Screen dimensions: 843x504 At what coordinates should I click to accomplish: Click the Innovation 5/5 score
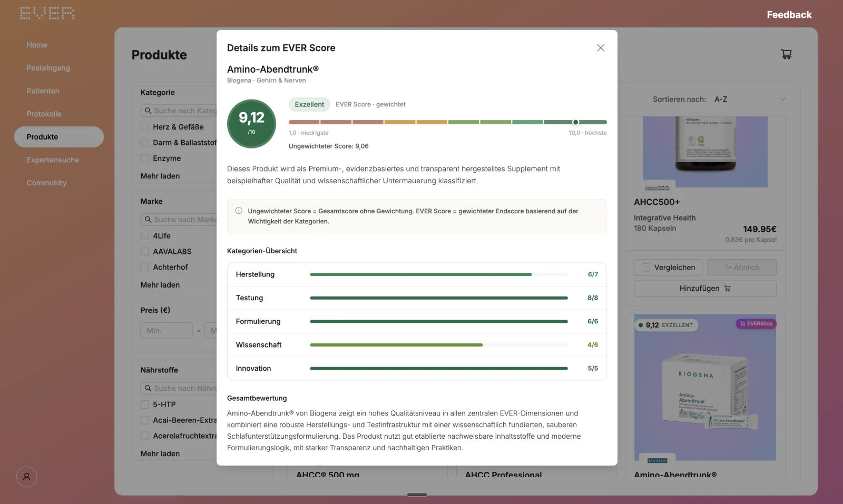(593, 369)
